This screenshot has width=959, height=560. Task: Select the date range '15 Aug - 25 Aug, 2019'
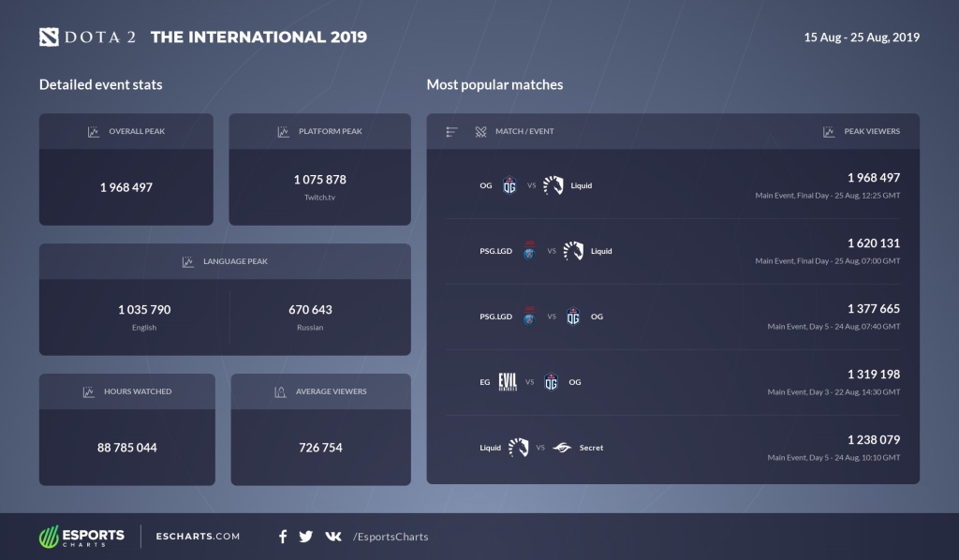862,37
